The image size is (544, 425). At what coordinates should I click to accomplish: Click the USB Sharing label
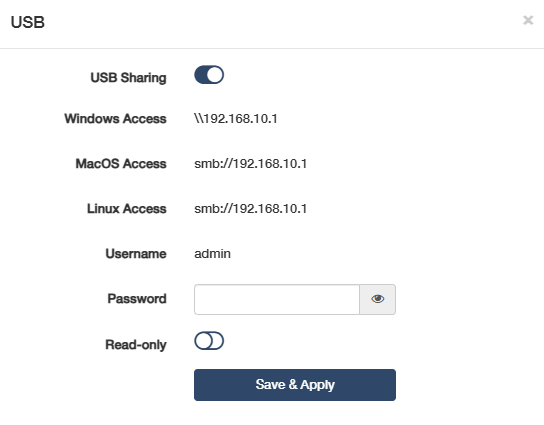128,78
